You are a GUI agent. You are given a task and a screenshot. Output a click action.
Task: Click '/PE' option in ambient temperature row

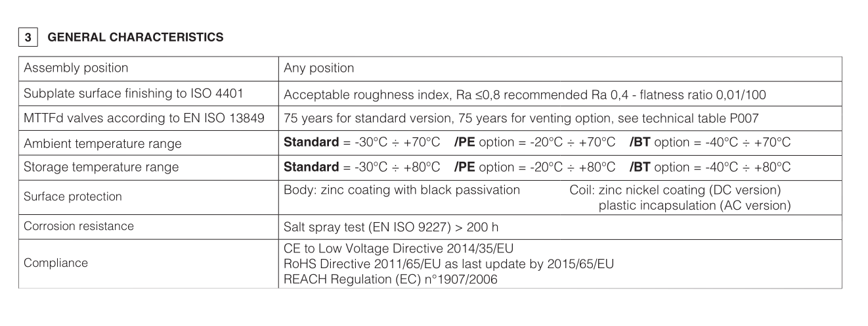[x=465, y=143]
